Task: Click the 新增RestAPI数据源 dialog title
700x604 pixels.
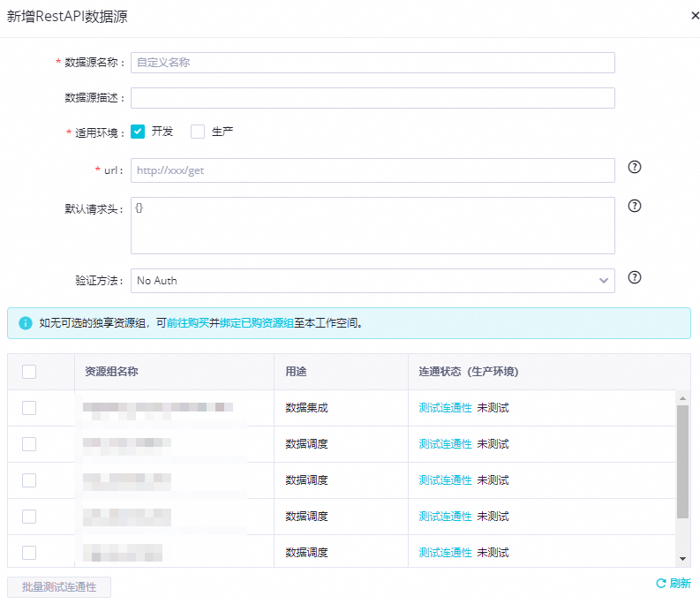Action: point(67,16)
